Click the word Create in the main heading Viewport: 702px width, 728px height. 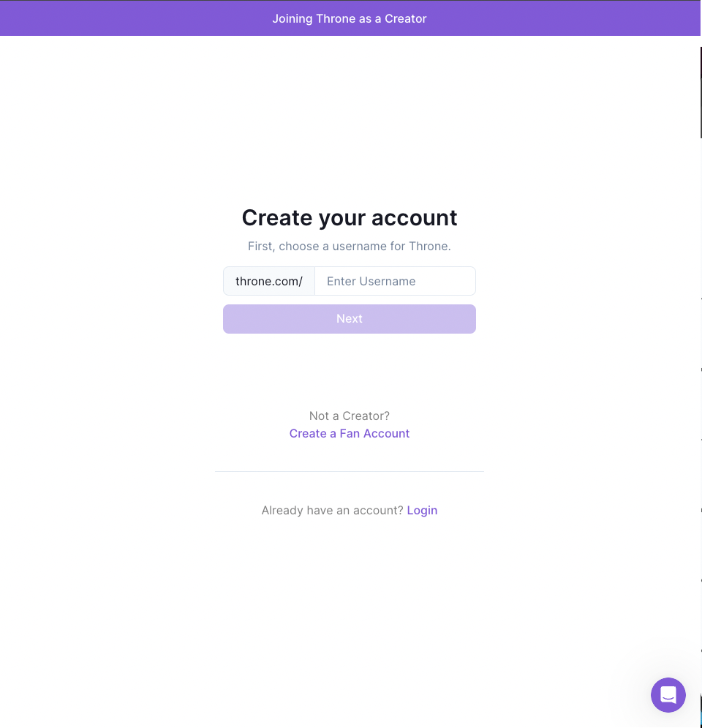pyautogui.click(x=277, y=218)
